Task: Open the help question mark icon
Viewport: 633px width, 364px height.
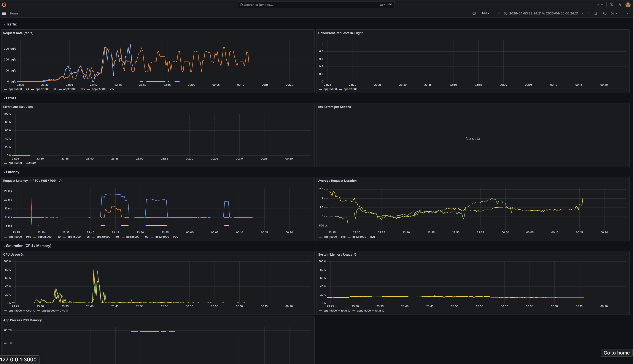Action: (x=611, y=5)
